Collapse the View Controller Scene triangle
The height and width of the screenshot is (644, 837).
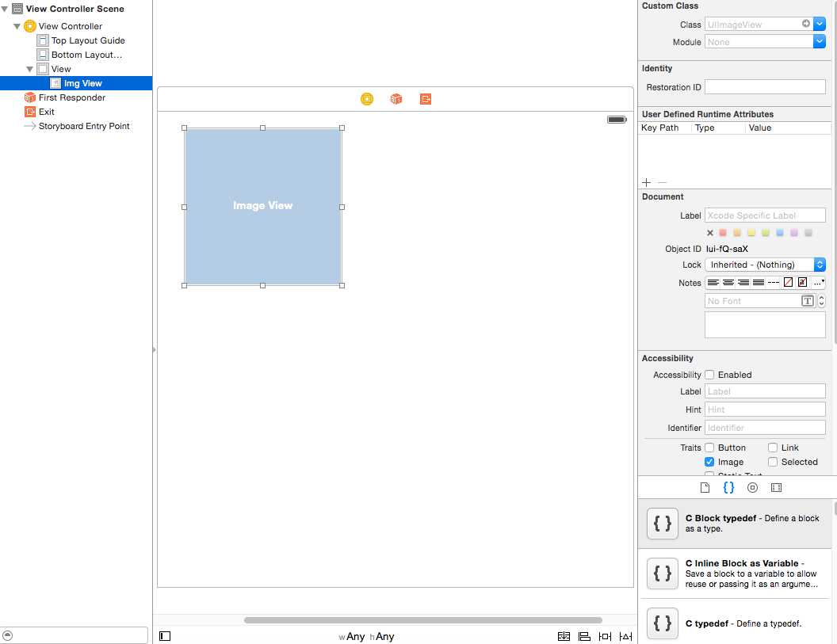coord(4,9)
